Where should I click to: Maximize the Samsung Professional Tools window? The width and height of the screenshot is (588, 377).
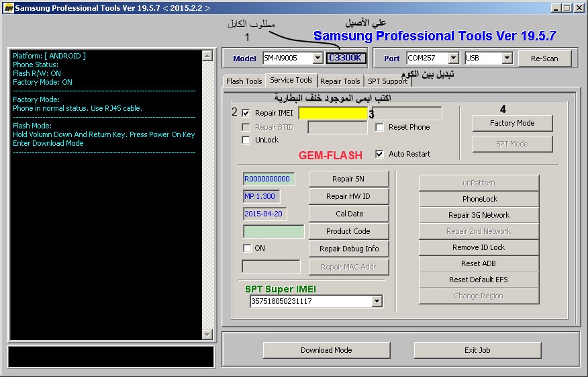coord(567,8)
